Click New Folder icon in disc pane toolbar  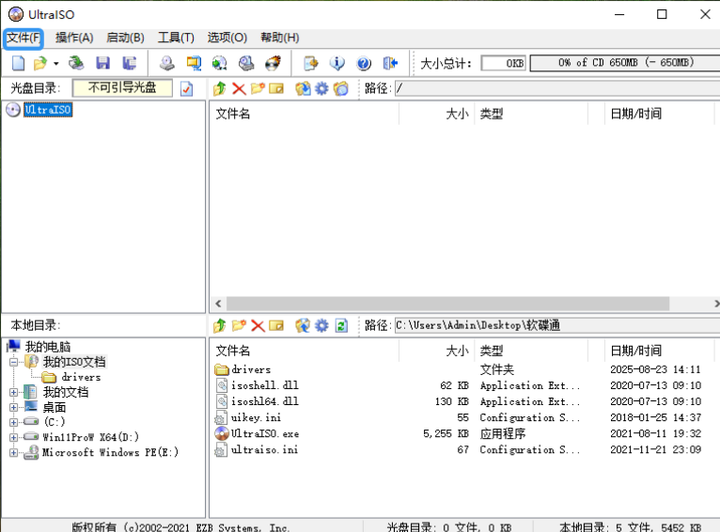click(258, 88)
